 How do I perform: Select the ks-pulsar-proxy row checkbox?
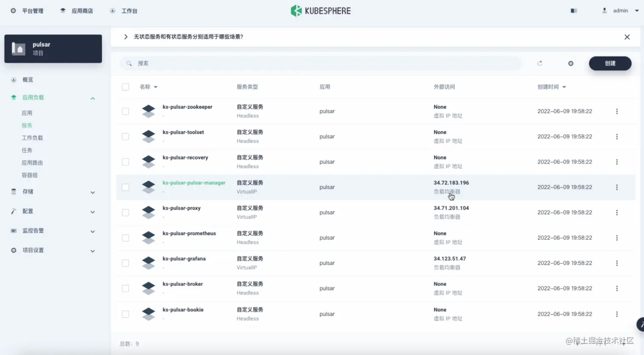[x=125, y=212]
